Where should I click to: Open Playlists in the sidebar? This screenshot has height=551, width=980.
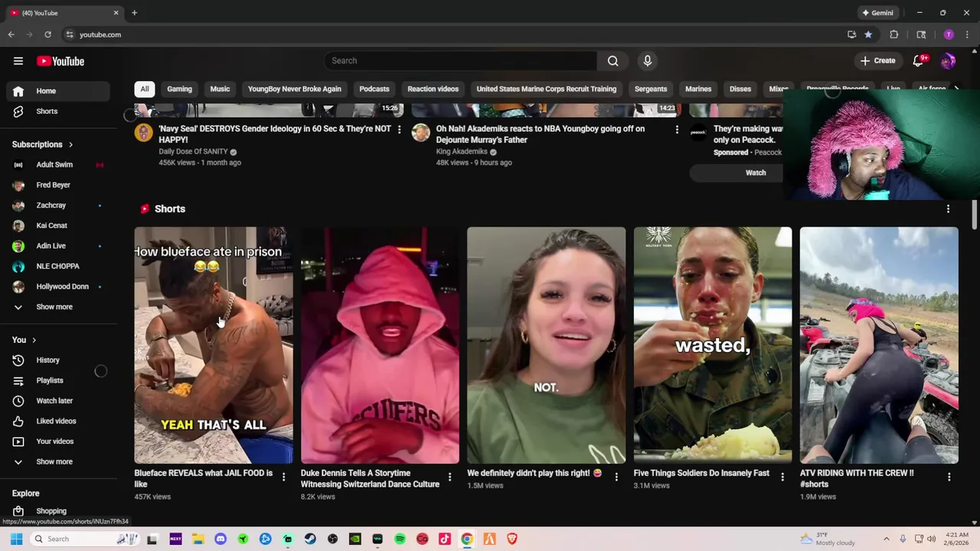(x=58, y=380)
